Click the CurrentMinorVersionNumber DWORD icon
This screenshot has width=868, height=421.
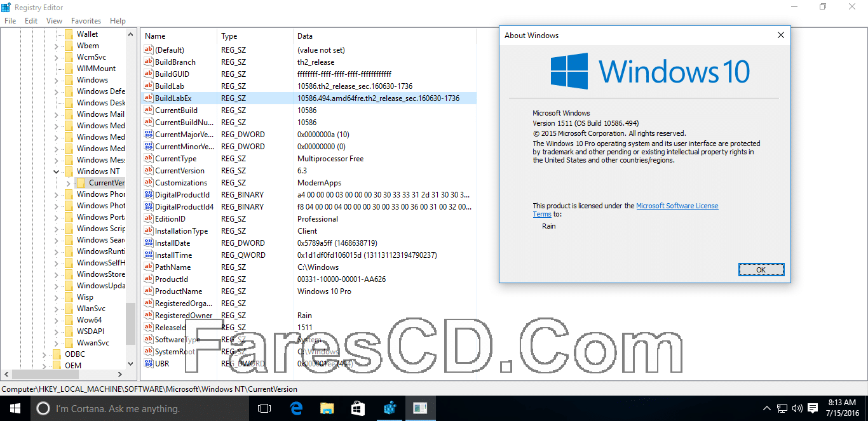(149, 147)
